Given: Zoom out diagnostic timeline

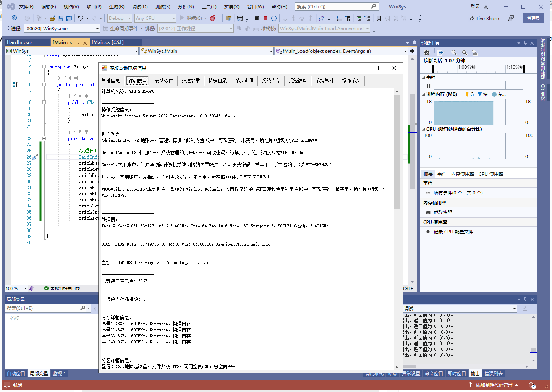Looking at the screenshot, I should pyautogui.click(x=465, y=53).
